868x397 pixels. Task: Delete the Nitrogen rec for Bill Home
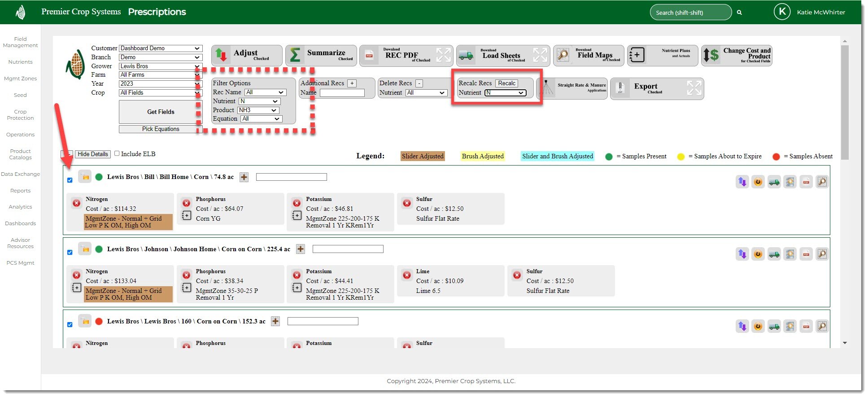pos(76,203)
